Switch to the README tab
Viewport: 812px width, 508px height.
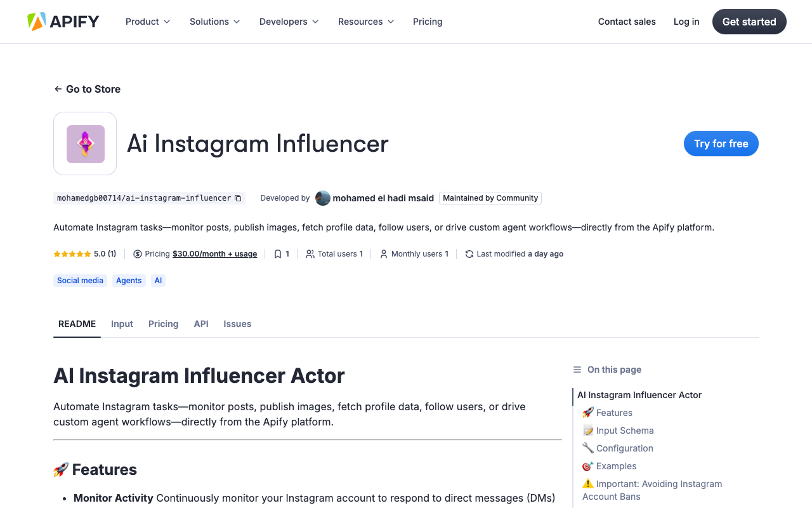click(77, 324)
